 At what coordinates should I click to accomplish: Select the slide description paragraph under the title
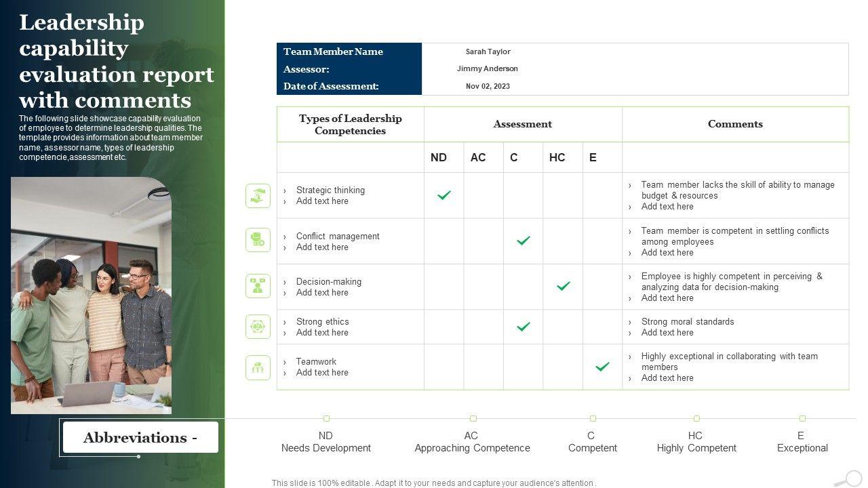111,138
